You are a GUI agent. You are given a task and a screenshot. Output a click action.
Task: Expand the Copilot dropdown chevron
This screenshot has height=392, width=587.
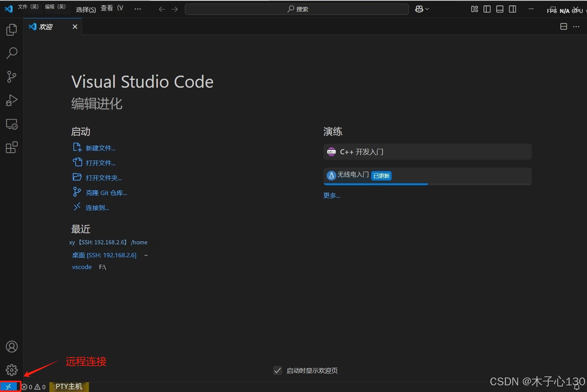tap(427, 9)
